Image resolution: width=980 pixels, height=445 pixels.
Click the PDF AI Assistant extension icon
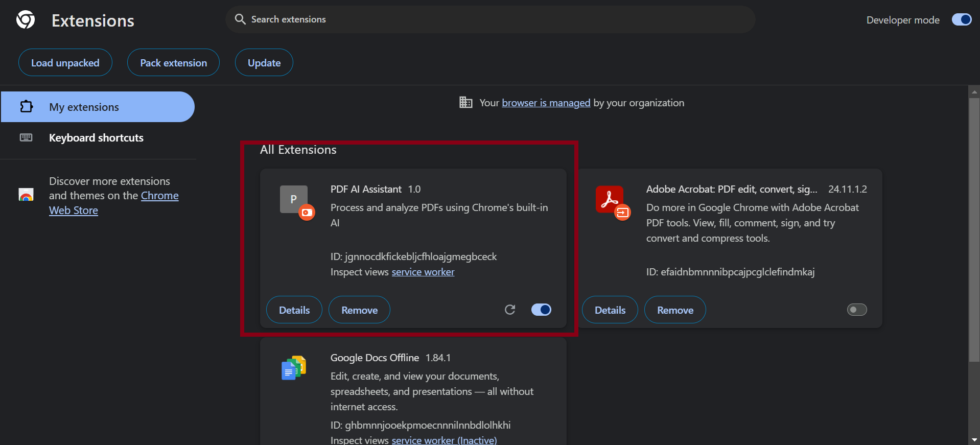click(294, 199)
